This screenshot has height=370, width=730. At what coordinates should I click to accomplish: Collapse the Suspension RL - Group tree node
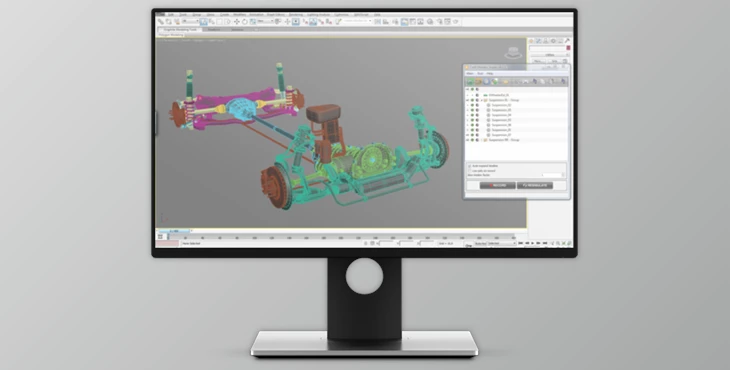click(481, 100)
